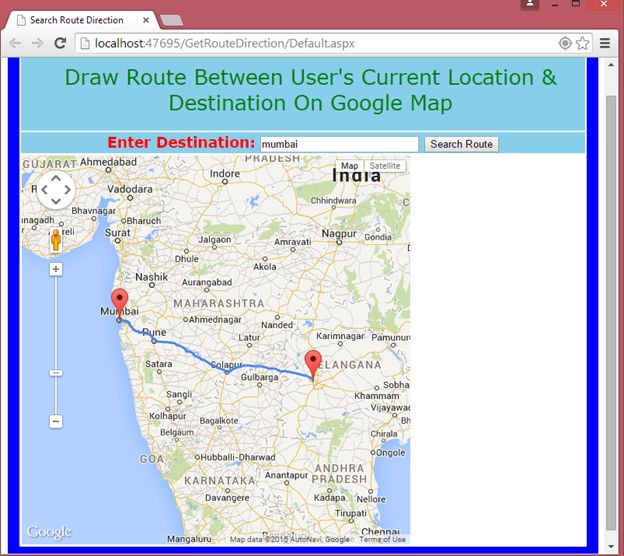
Task: Pan the map left with arrow
Action: (x=44, y=190)
